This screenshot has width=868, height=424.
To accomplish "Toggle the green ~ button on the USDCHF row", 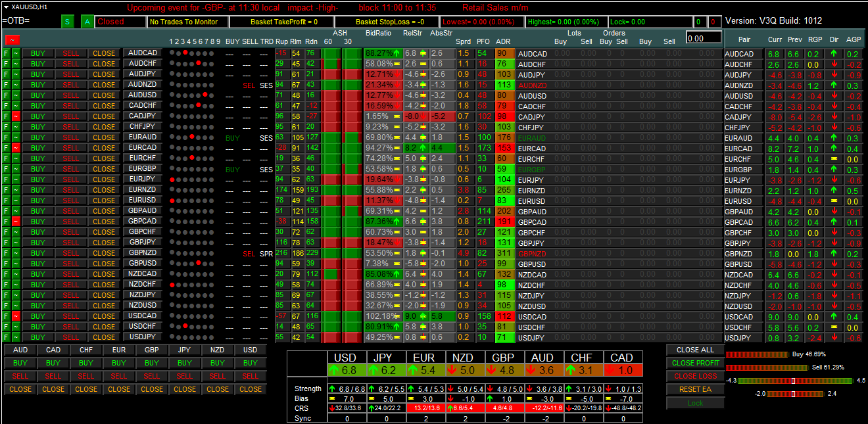I will [x=16, y=327].
